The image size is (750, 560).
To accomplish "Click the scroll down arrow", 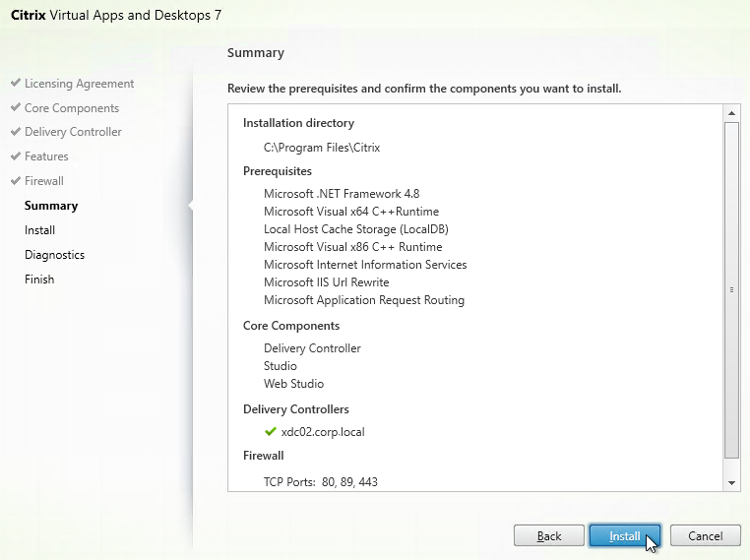I will (731, 483).
